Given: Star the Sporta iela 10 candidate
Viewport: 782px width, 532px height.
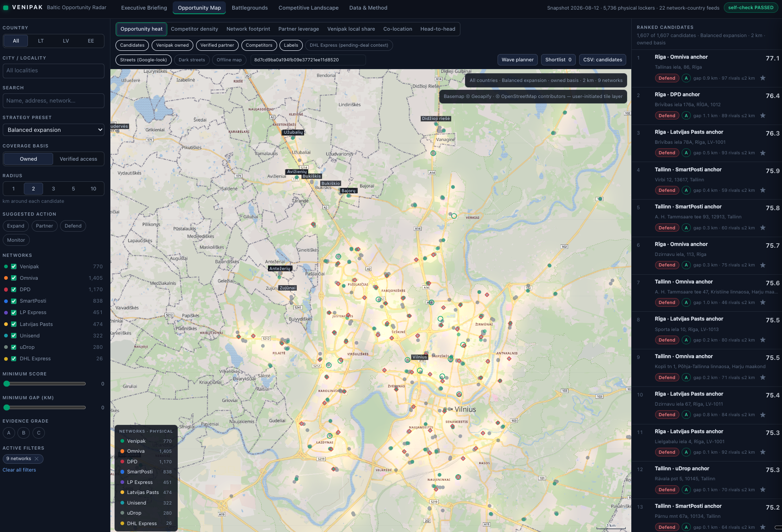Looking at the screenshot, I should click(x=763, y=340).
